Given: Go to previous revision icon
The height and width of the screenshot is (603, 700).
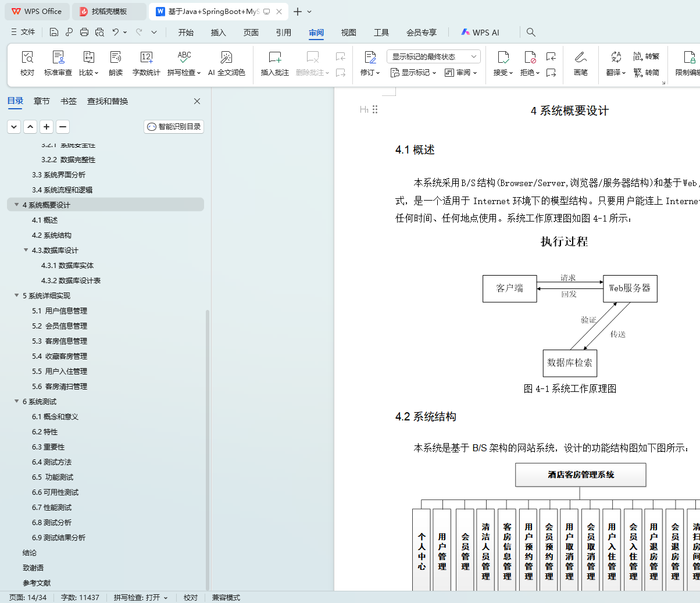Looking at the screenshot, I should [x=551, y=56].
